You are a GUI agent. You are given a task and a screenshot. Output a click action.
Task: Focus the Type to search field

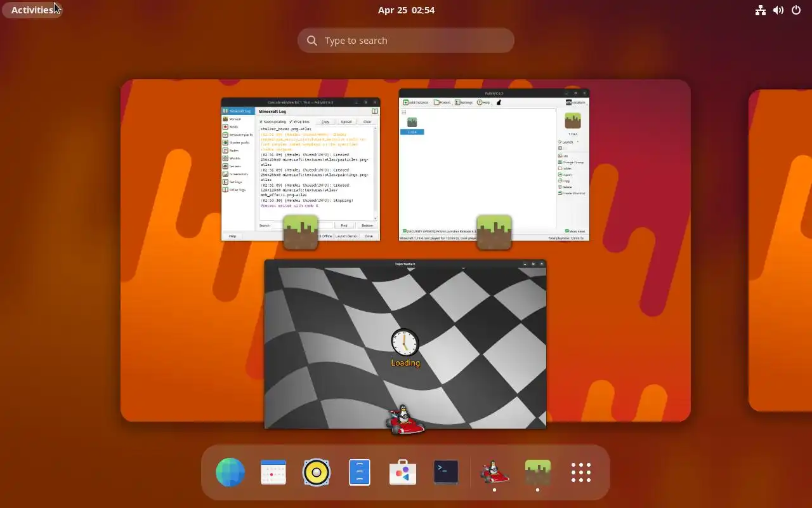pos(406,41)
